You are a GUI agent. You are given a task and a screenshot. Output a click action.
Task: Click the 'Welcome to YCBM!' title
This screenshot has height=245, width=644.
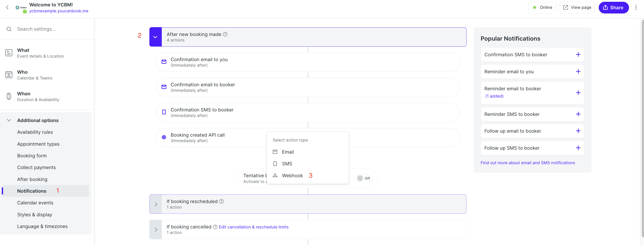tap(51, 5)
